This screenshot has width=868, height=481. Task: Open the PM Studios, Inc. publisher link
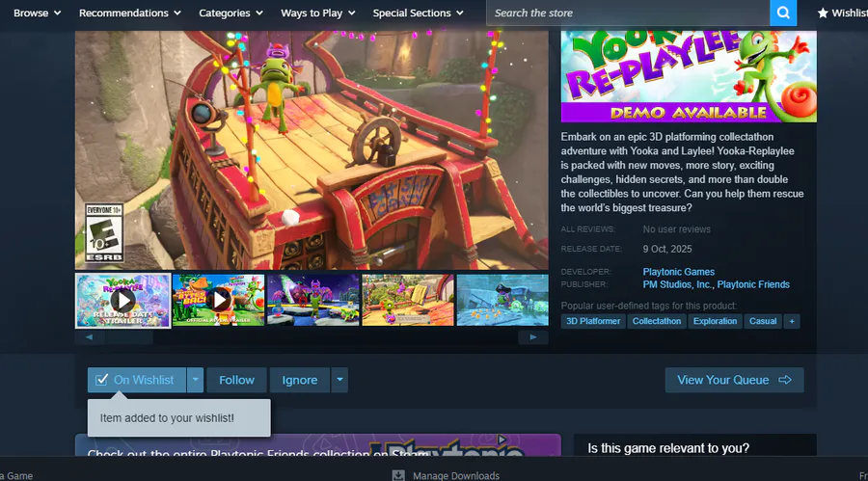click(x=677, y=284)
